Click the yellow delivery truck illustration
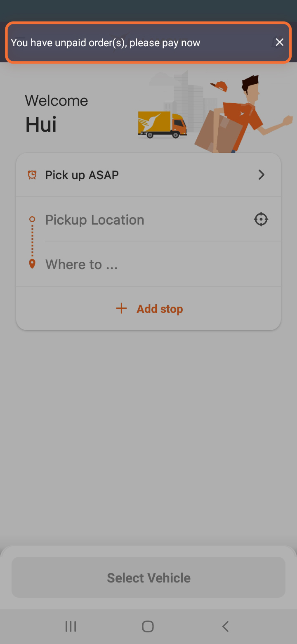Image resolution: width=297 pixels, height=644 pixels. click(162, 125)
